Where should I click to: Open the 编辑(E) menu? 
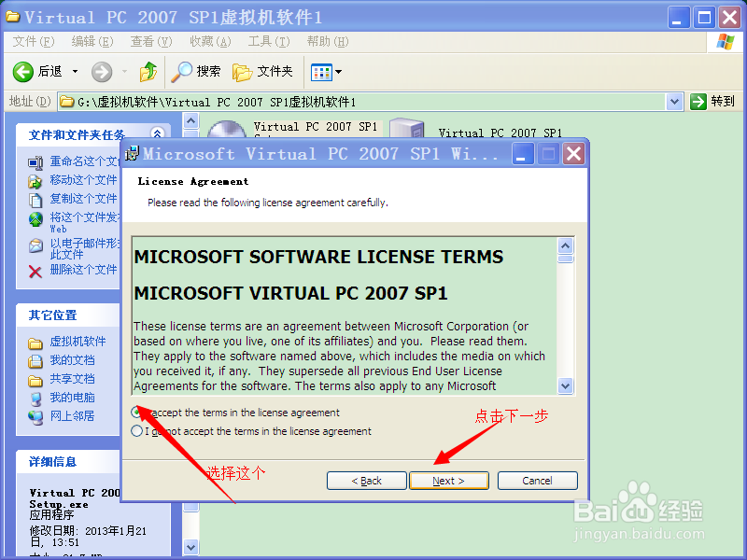coord(92,42)
